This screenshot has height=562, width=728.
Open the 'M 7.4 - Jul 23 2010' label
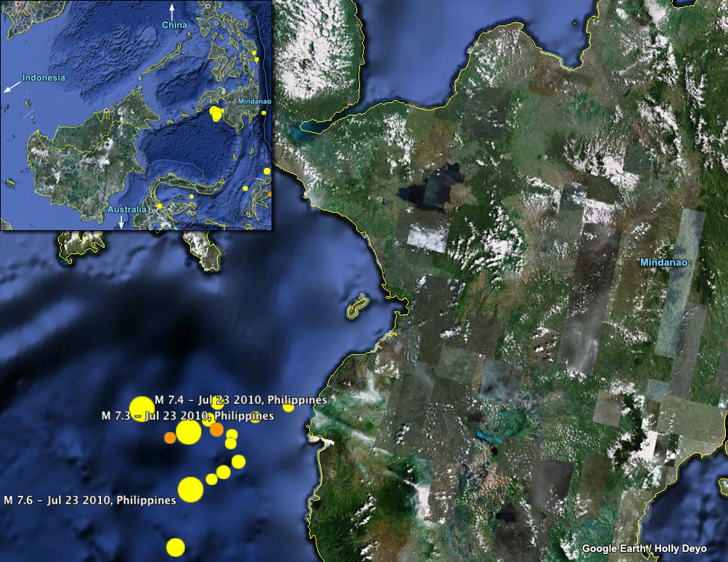point(241,400)
